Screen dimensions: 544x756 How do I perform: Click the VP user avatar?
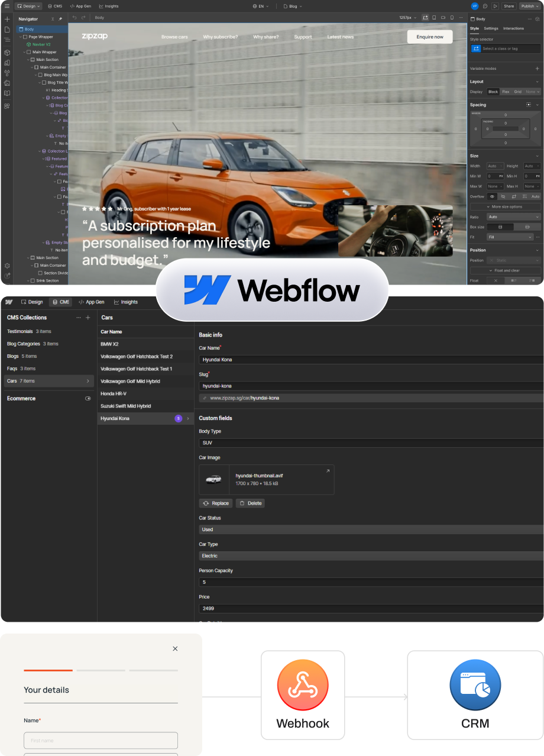(x=475, y=6)
